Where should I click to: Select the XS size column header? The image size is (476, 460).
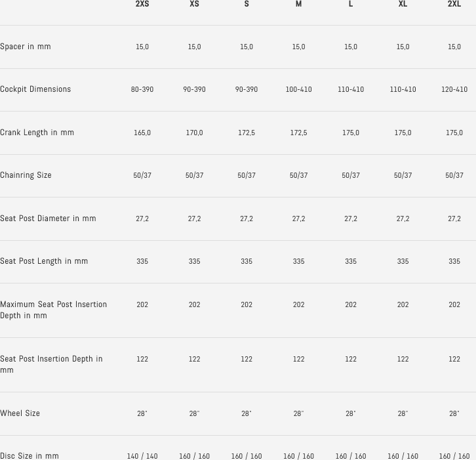(x=194, y=4)
